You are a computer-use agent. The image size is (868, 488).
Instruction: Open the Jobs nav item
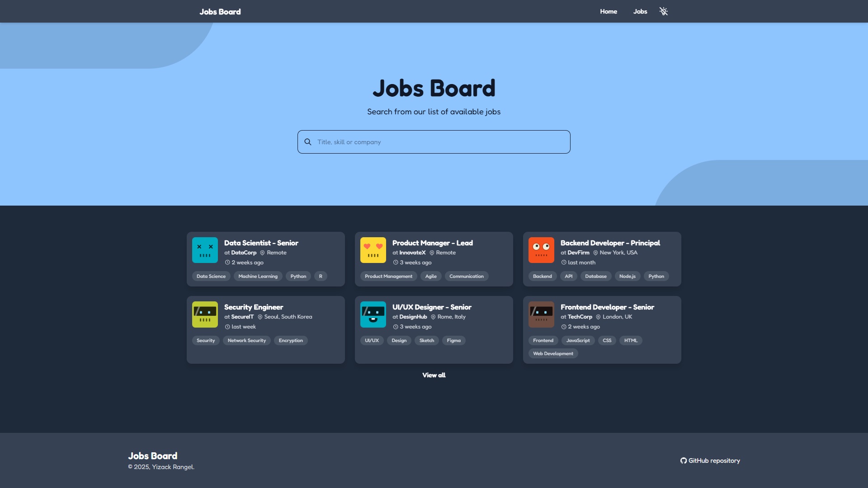coord(640,11)
